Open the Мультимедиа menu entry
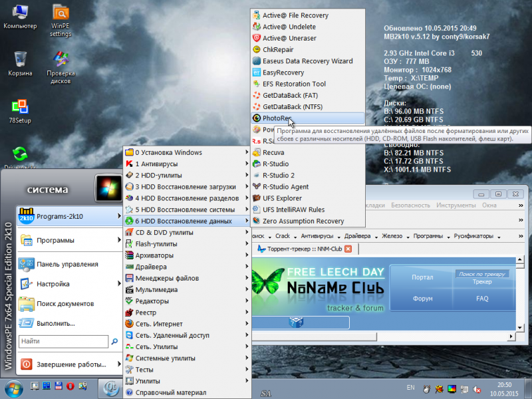The image size is (532, 399). (188, 289)
